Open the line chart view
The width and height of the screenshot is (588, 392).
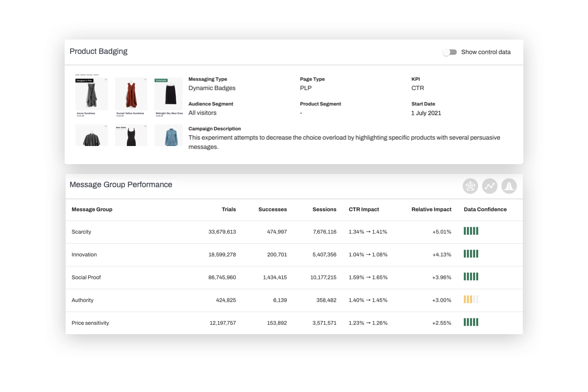click(x=490, y=186)
